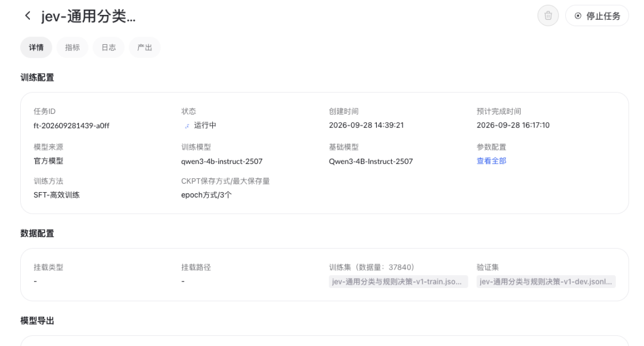644x346 pixels.
Task: Click the epoch方式/3个 value
Action: (206, 195)
